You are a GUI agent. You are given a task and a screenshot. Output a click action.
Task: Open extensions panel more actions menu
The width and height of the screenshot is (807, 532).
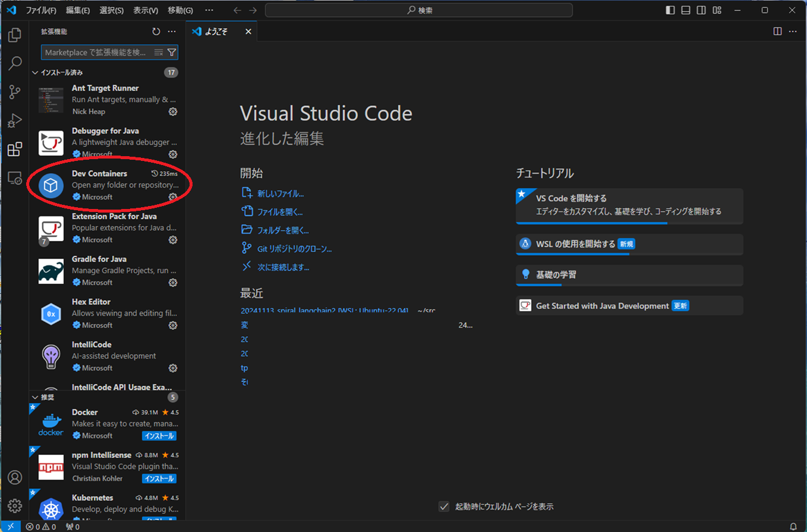pos(172,32)
